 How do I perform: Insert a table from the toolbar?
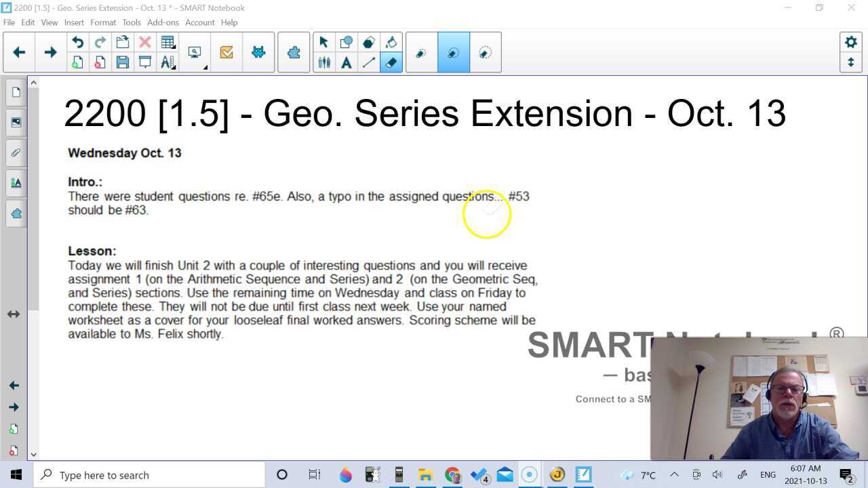click(x=168, y=41)
